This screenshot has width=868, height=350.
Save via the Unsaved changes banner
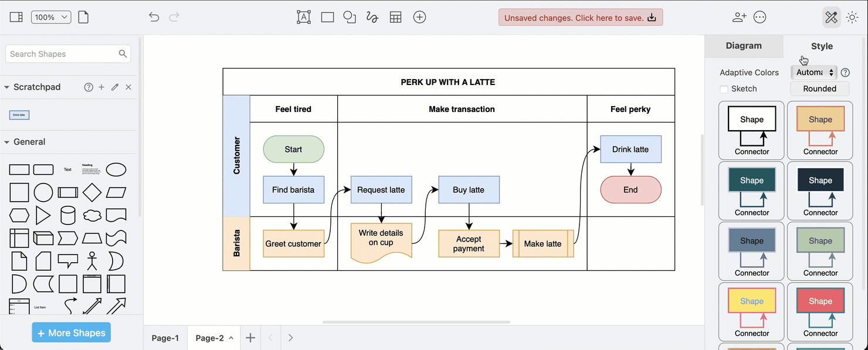coord(580,17)
